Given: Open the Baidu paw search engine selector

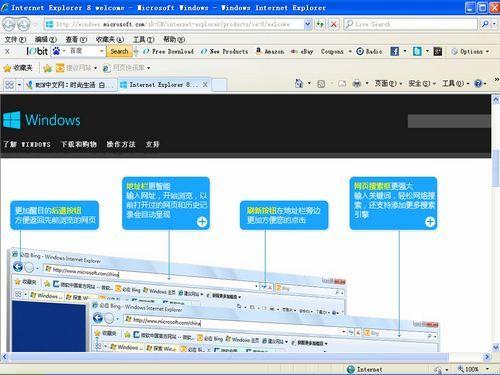Looking at the screenshot, I should click(58, 51).
